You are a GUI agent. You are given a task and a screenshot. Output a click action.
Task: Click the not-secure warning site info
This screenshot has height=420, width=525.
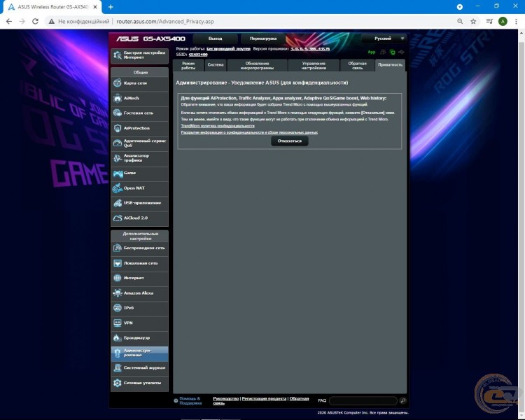[x=79, y=22]
